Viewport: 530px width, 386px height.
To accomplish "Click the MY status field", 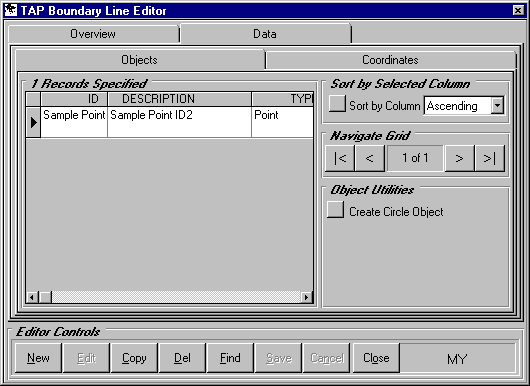I will 457,358.
